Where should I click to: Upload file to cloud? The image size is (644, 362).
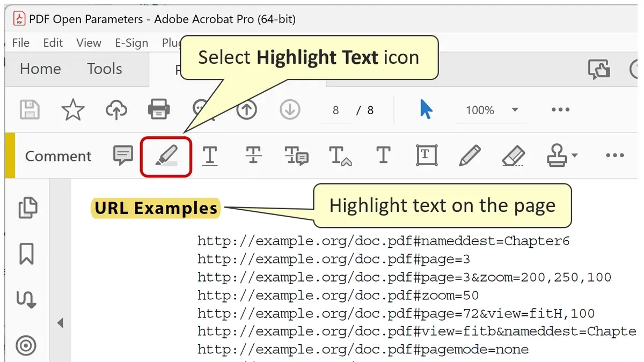tap(116, 110)
